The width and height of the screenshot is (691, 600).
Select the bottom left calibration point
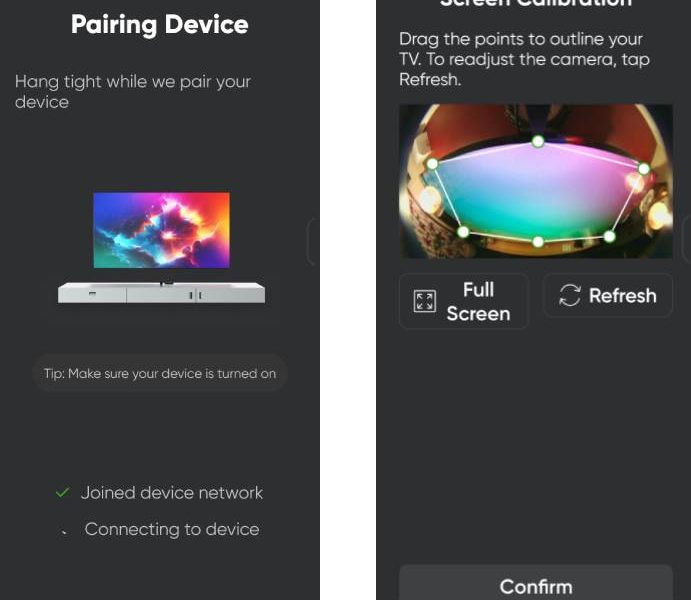click(x=463, y=232)
